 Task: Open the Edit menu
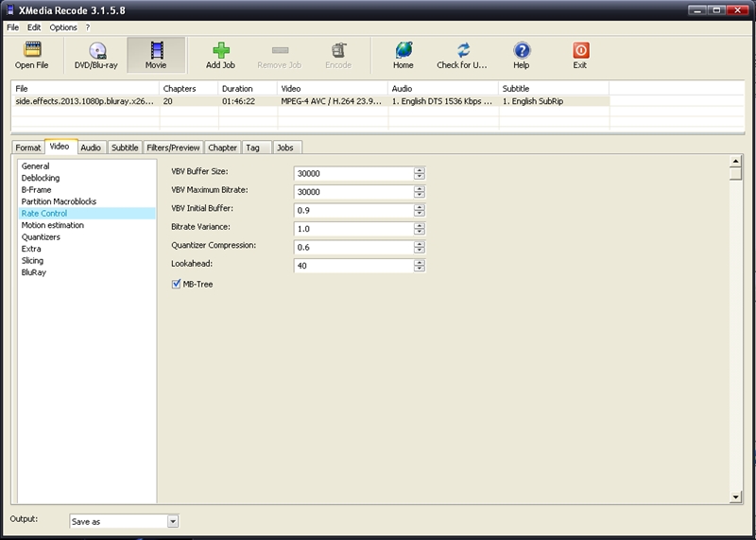pos(34,27)
